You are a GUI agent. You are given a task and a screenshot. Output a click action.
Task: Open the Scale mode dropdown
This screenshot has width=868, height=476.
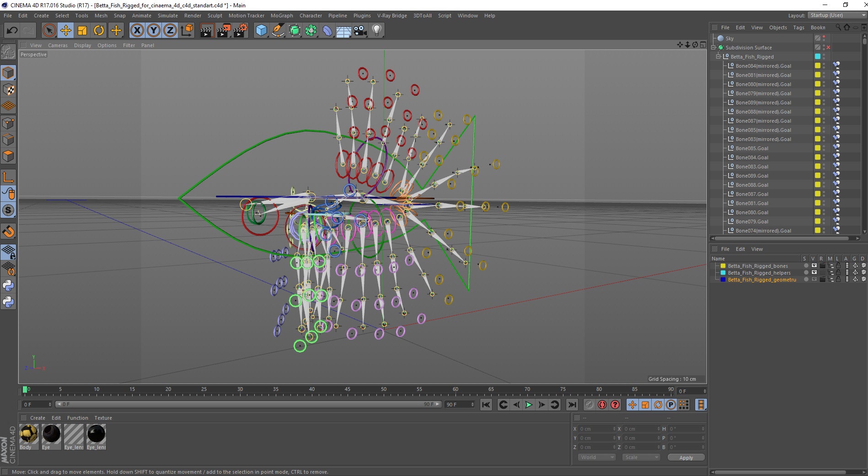641,457
